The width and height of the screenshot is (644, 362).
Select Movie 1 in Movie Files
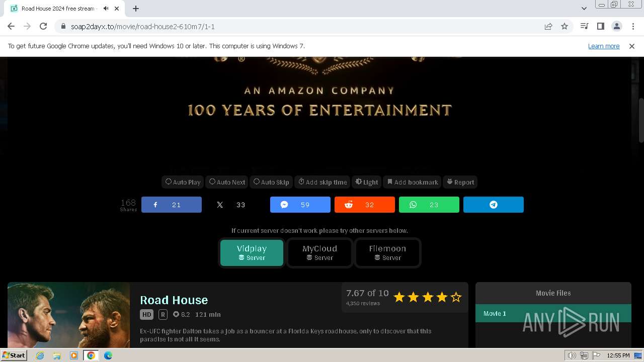(553, 313)
